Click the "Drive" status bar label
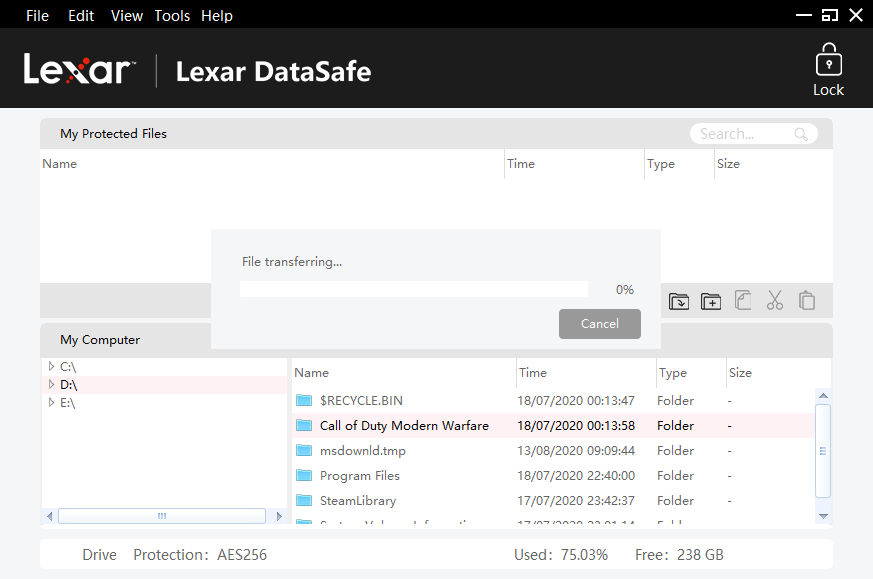The height and width of the screenshot is (579, 873). (x=100, y=555)
